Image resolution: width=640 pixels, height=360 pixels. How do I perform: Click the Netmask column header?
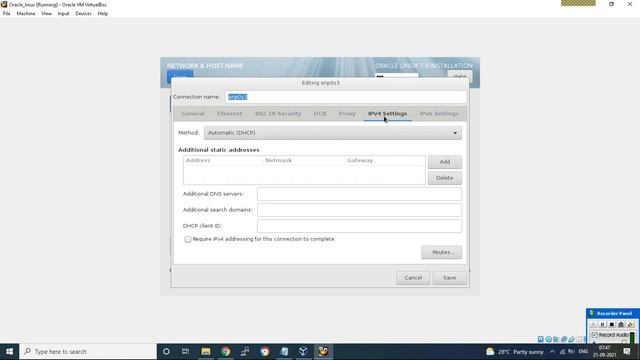click(304, 160)
